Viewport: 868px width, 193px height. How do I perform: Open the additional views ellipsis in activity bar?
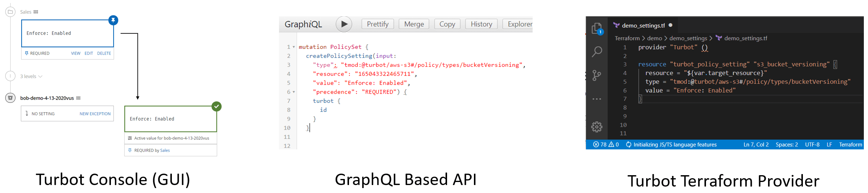(x=597, y=99)
